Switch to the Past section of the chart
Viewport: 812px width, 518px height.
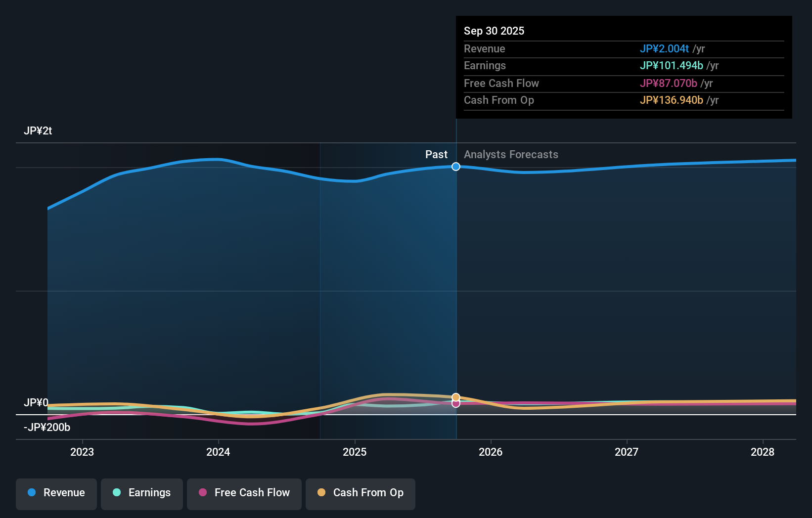pyautogui.click(x=436, y=155)
